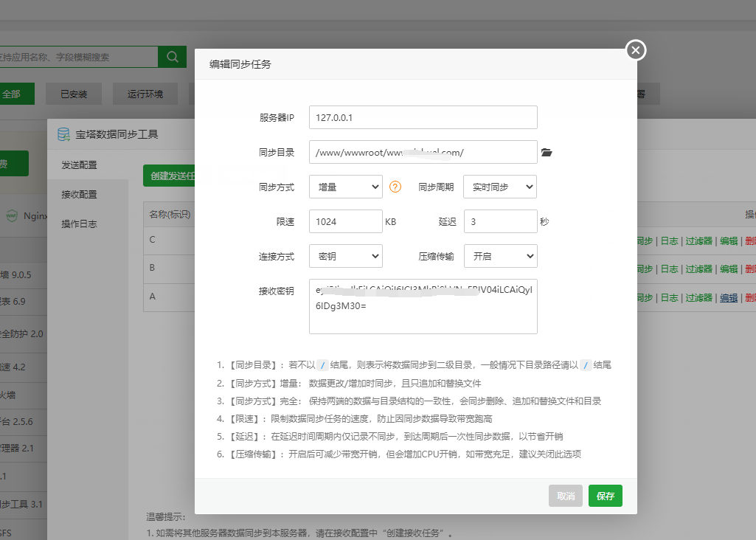Click the 宝塔数据同步工具 database icon

click(x=63, y=134)
